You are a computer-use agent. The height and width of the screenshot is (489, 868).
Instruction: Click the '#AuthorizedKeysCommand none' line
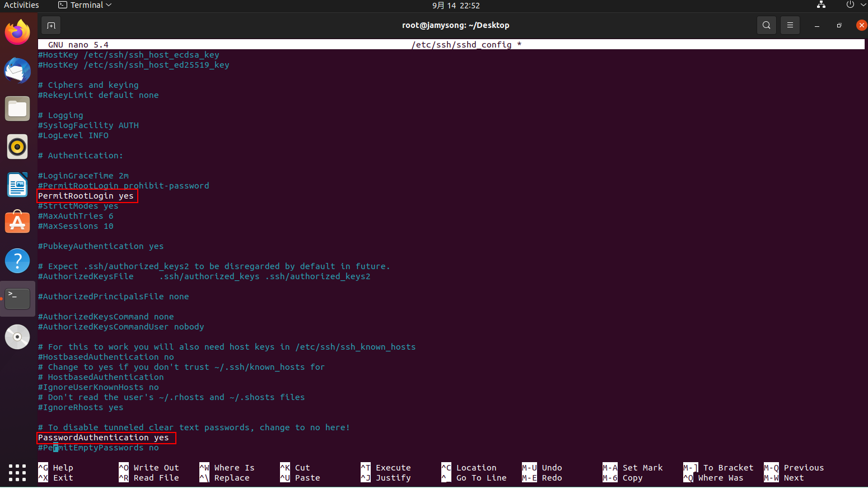[x=106, y=317]
